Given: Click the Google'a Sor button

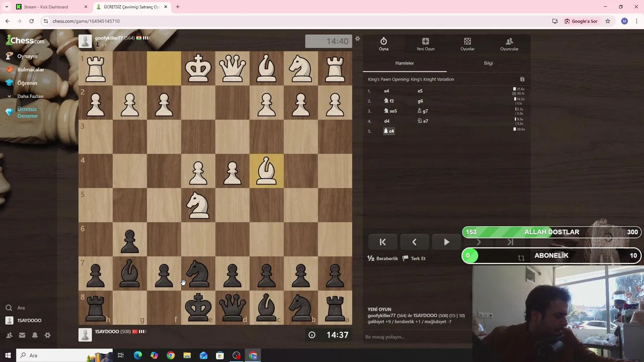Looking at the screenshot, I should 581,21.
